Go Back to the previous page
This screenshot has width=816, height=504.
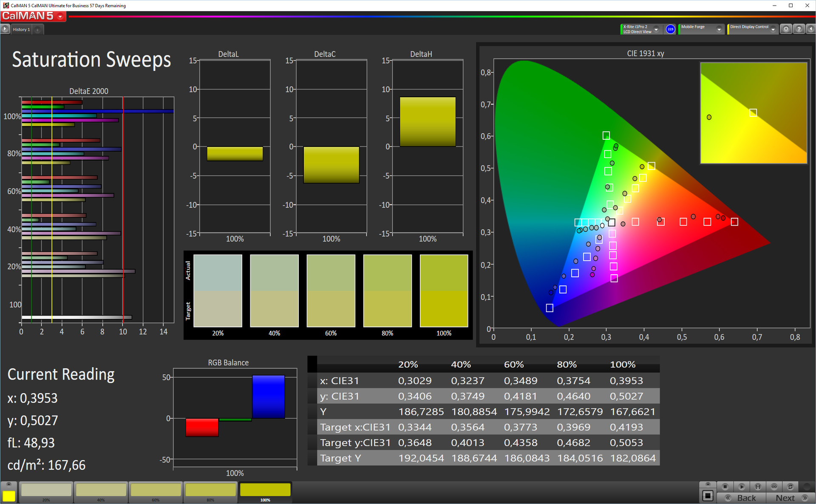coord(742,498)
